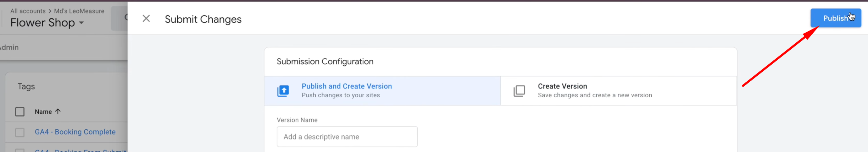This screenshot has width=868, height=152.
Task: Sort tags by the Name column header
Action: pos(43,112)
